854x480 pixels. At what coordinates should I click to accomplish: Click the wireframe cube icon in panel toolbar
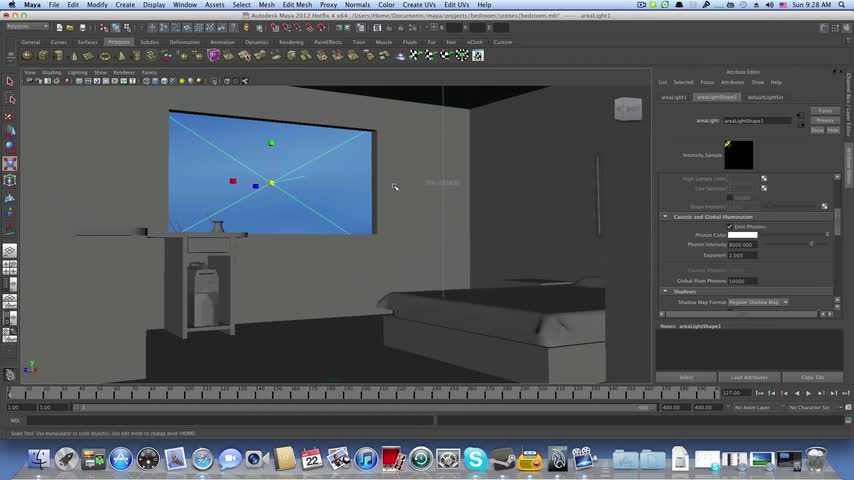[147, 81]
